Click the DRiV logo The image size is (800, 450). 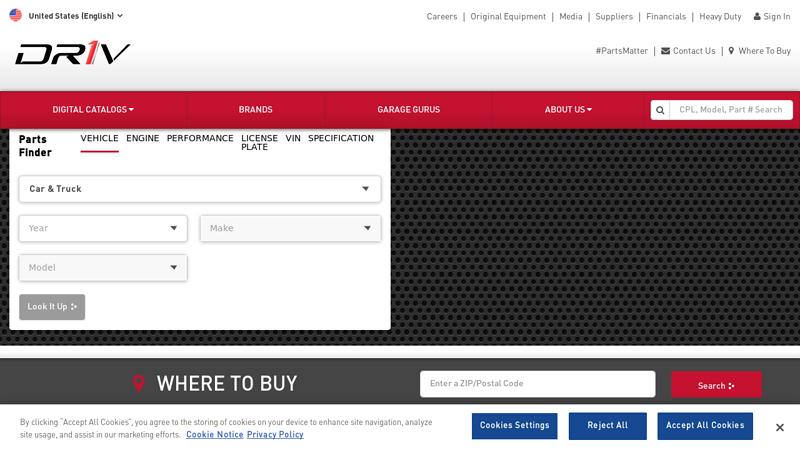[72, 53]
